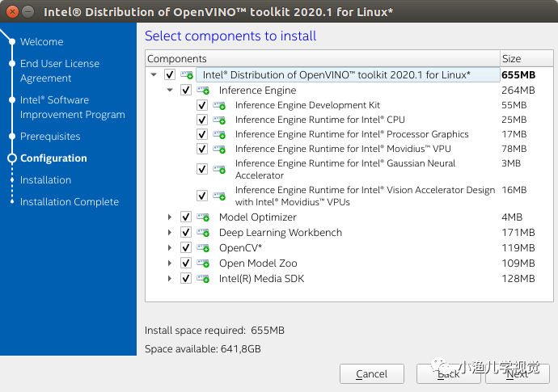Click the component icon next to Intel Media SDK
Viewport: 558px width, 392px height.
pos(202,279)
